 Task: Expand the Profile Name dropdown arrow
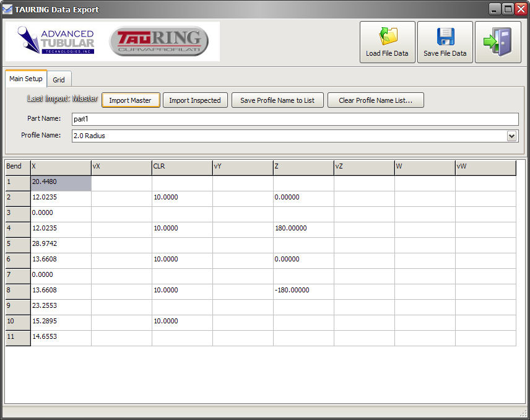click(511, 136)
